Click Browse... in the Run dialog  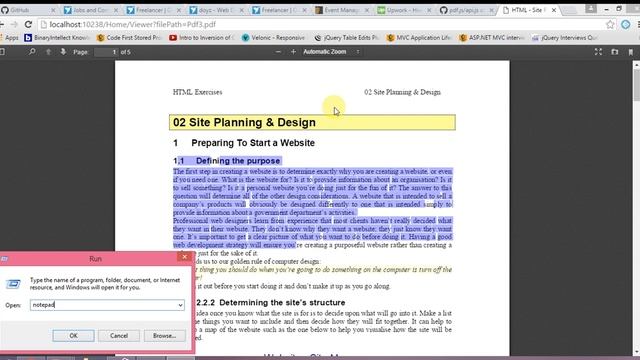pyautogui.click(x=164, y=336)
